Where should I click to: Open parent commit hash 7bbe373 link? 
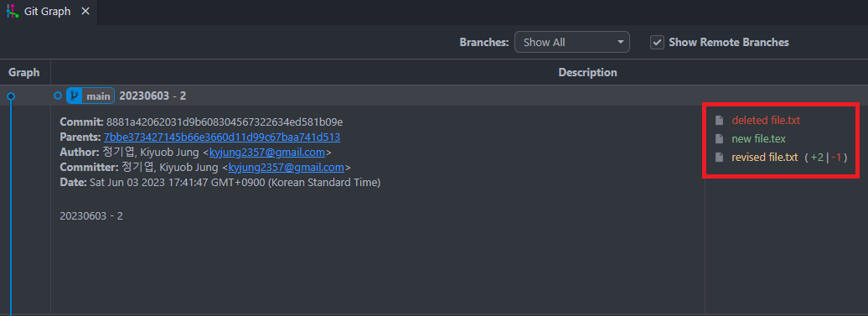pos(222,137)
